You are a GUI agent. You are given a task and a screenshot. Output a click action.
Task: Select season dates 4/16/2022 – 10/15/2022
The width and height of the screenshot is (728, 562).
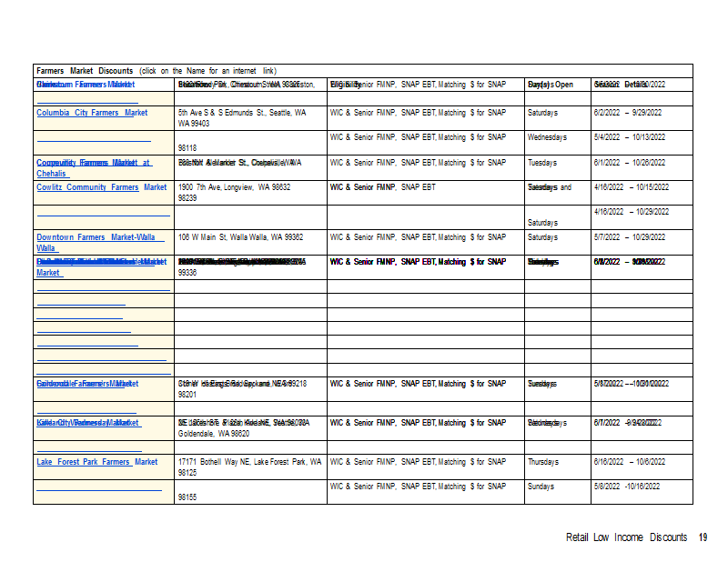coord(632,187)
